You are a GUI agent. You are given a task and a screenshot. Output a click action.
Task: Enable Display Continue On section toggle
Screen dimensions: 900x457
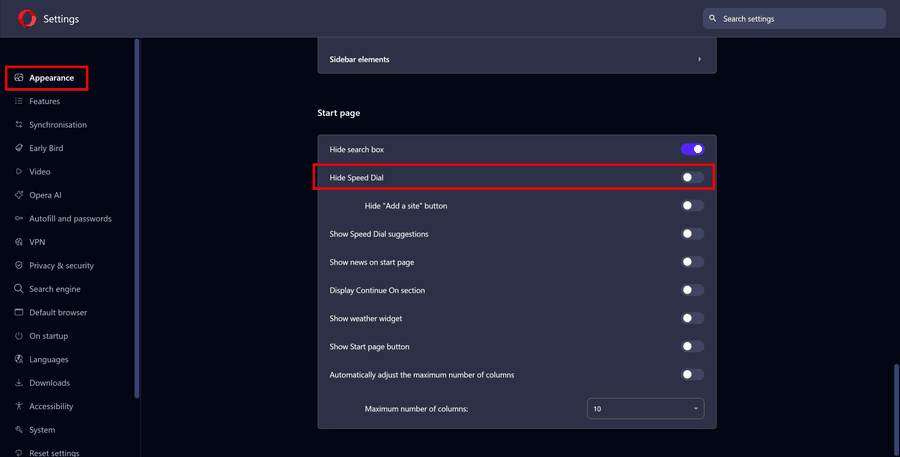coord(692,290)
